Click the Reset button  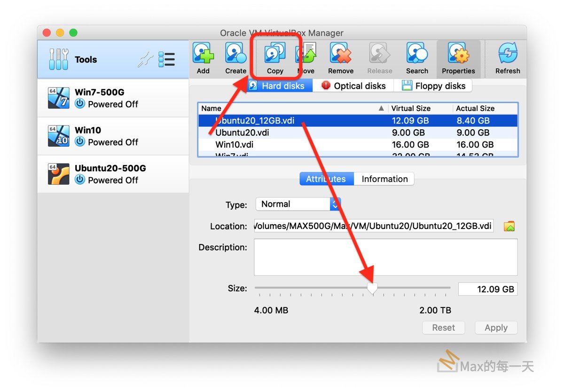coord(444,328)
